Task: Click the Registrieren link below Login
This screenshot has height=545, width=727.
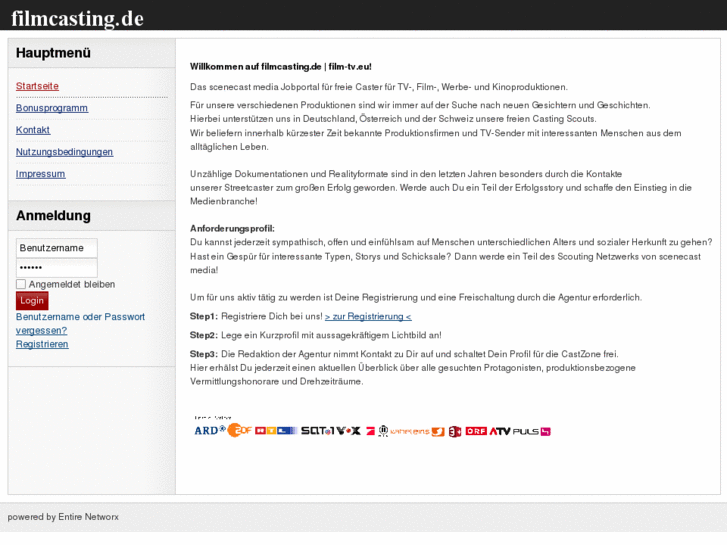Action: click(42, 344)
